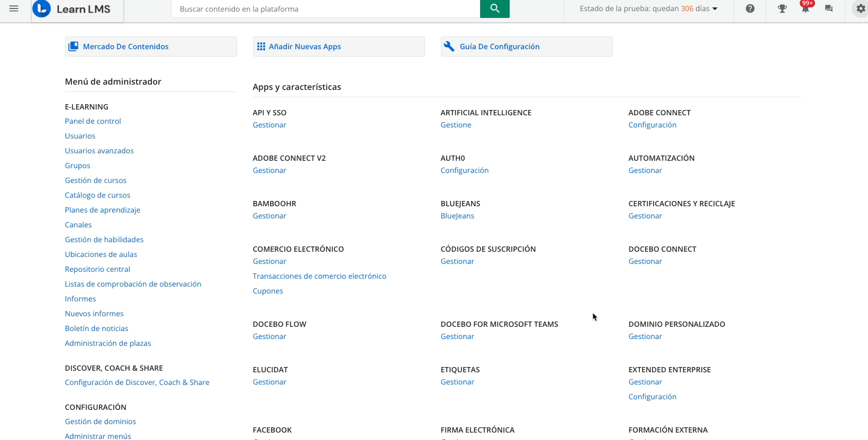Open Boletín de noticias
The image size is (868, 440).
[x=96, y=328]
